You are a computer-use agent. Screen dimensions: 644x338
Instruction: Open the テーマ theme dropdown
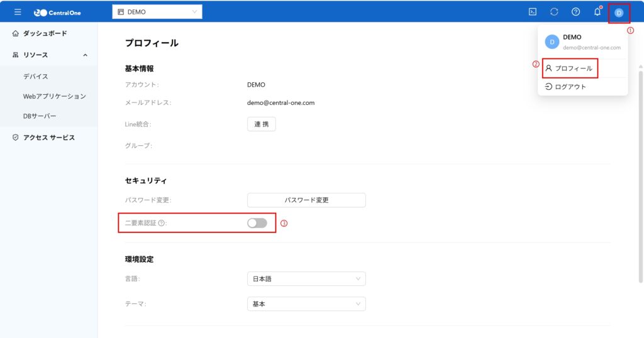(x=306, y=304)
